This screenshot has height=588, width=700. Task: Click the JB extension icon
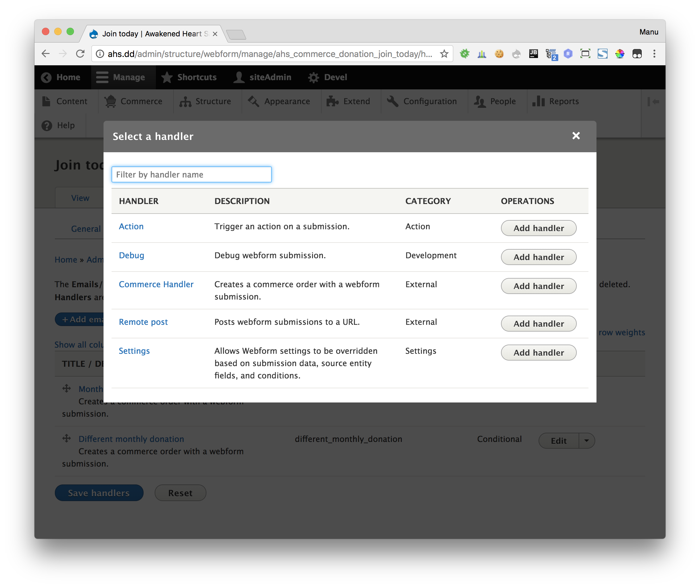534,54
